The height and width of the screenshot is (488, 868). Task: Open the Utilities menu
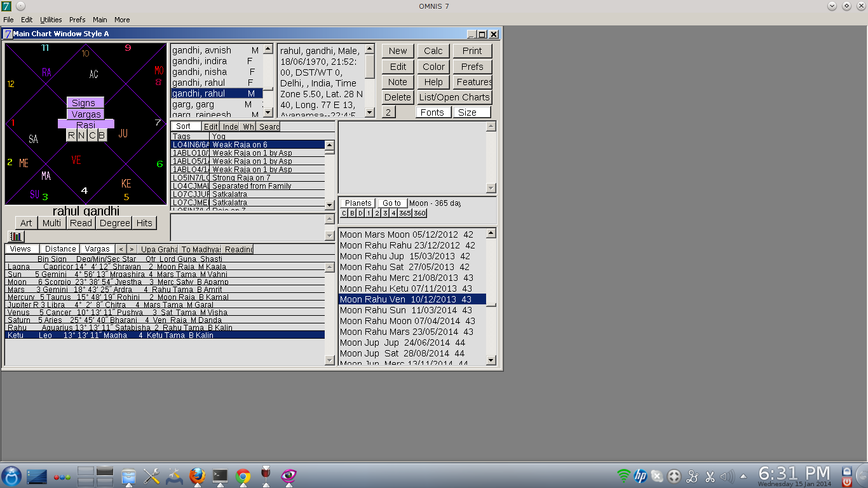click(x=51, y=20)
